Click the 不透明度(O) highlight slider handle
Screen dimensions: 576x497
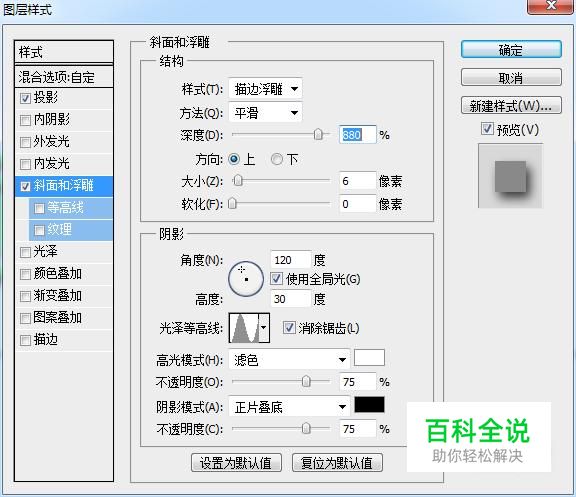306,382
